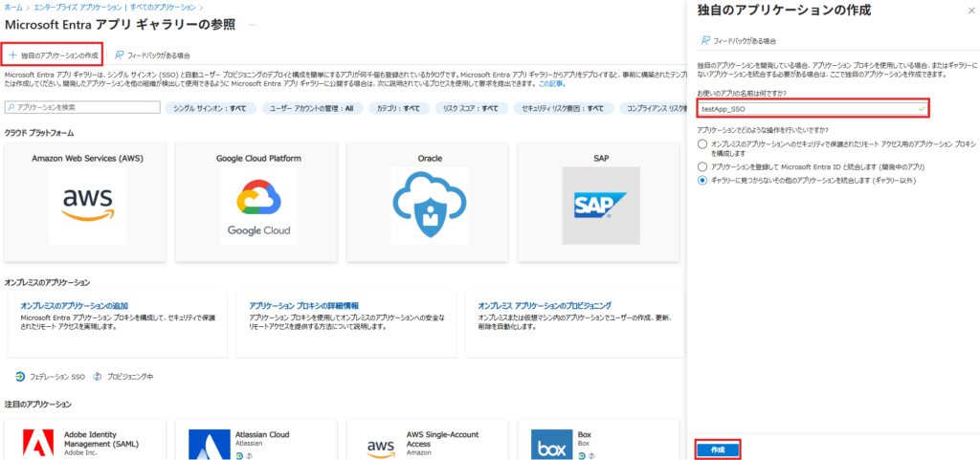
Task: Choose the Microsoft Entra ID 統合 radio option
Action: coord(703,165)
